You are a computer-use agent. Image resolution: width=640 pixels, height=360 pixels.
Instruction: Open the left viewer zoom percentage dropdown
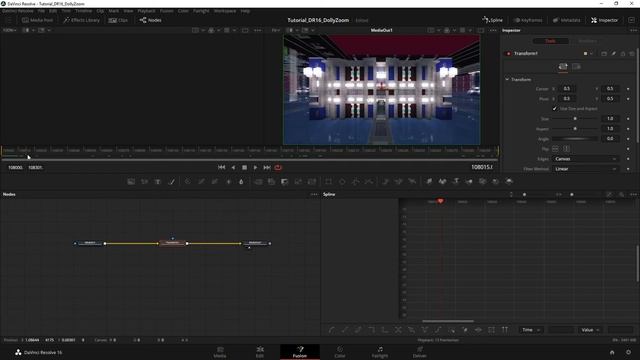(10, 30)
